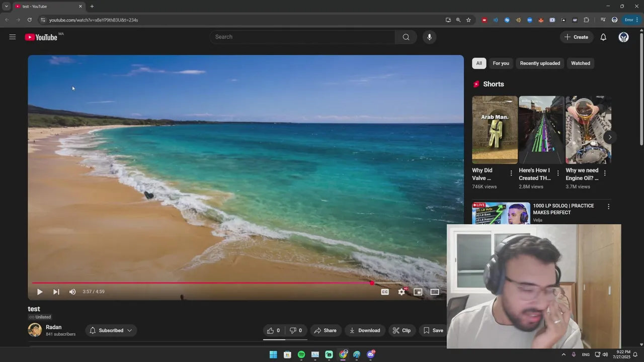Open the Chrome zoom magnifier icon
Viewport: 644px width, 362px height.
[x=458, y=20]
